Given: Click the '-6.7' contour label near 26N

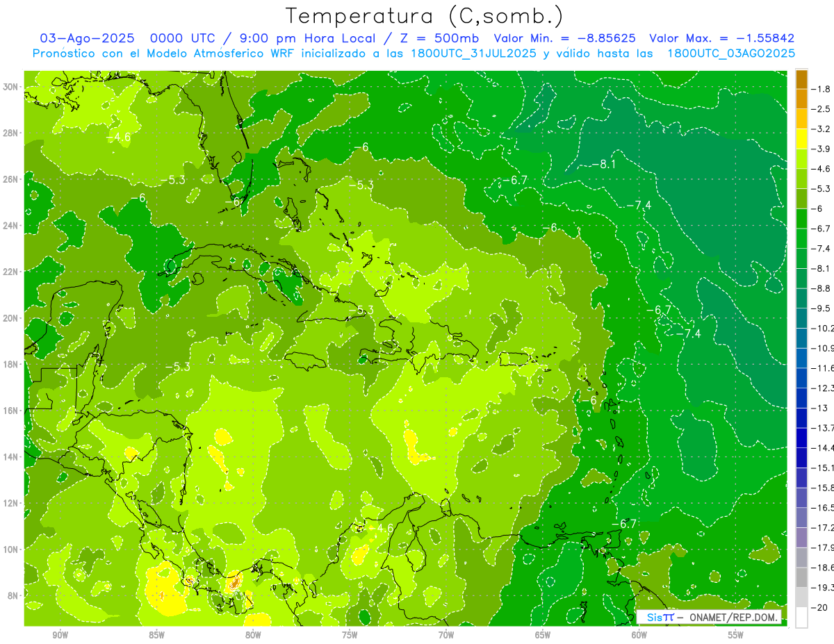Looking at the screenshot, I should click(514, 180).
